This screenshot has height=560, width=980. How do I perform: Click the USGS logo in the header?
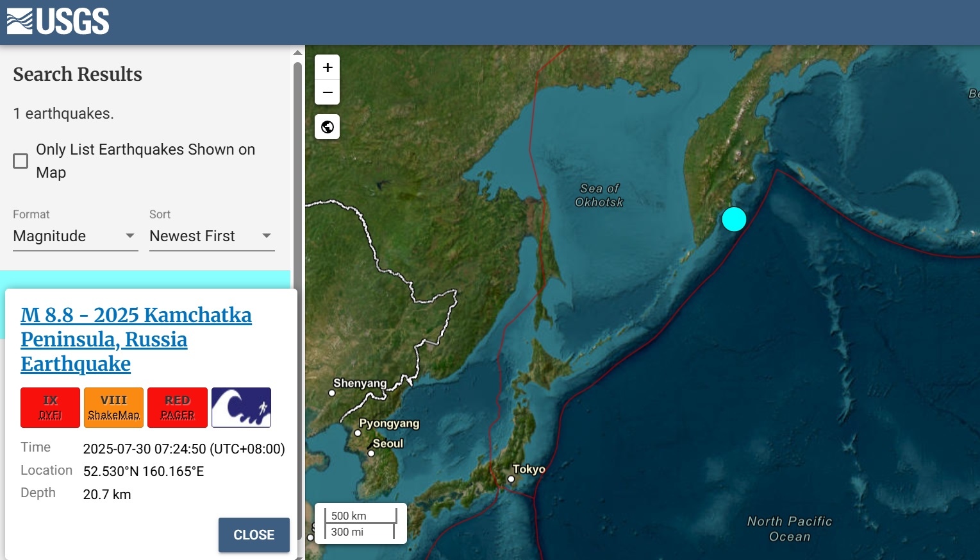pos(58,22)
